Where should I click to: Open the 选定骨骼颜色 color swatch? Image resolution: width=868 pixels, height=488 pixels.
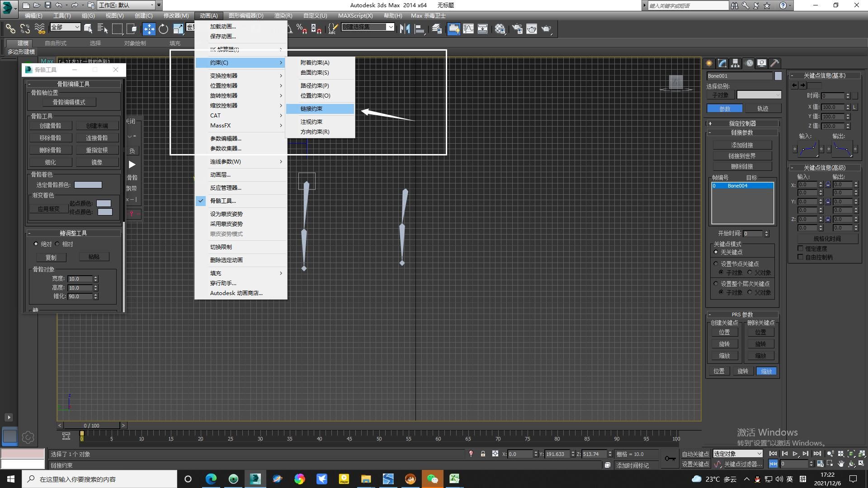(x=88, y=185)
